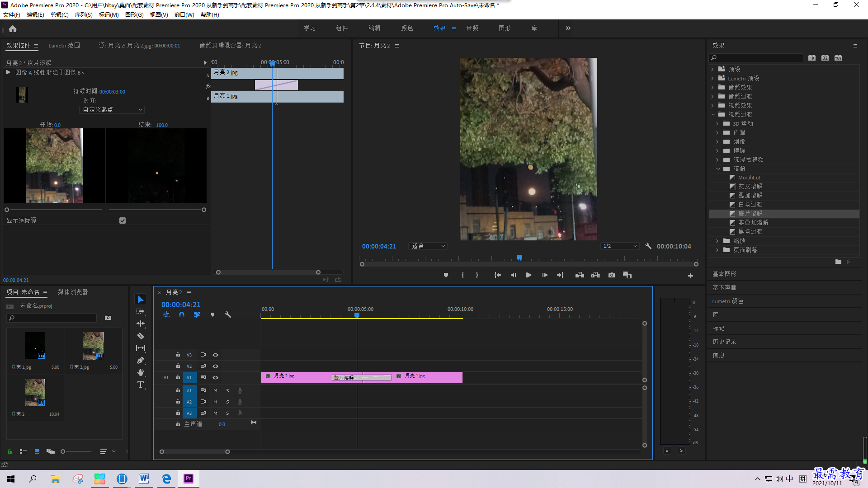Open the zoom level dropdown 适合
Screen dimensions: 868x488
click(428, 246)
